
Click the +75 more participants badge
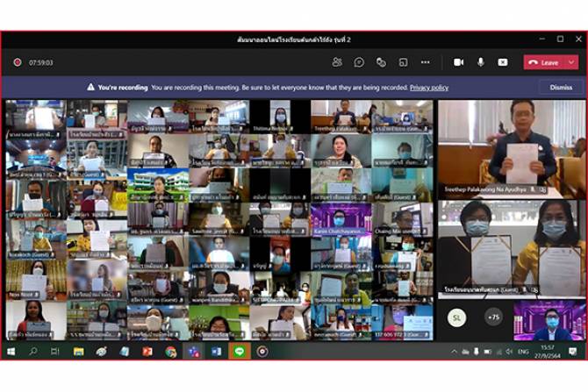[494, 318]
